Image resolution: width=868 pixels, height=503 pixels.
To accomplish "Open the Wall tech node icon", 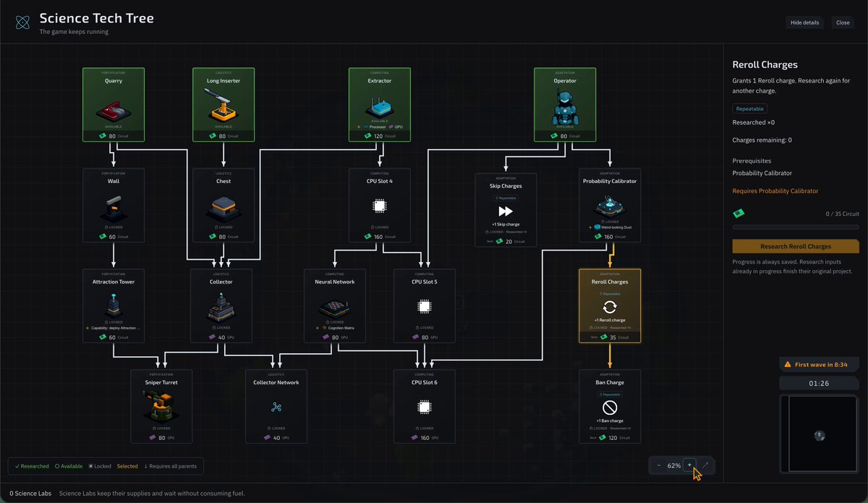I will (114, 208).
